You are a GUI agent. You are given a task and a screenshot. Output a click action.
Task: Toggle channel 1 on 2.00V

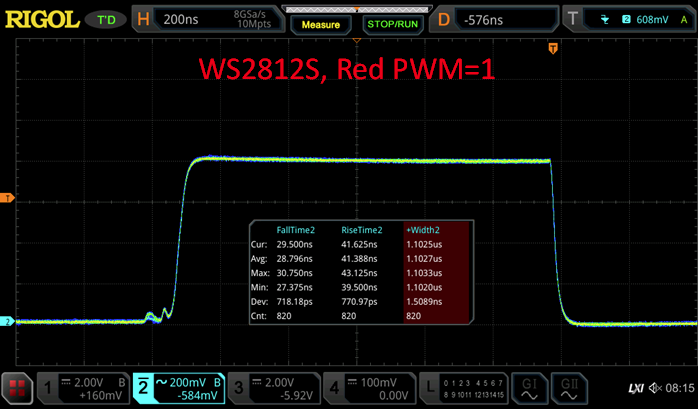(82, 388)
